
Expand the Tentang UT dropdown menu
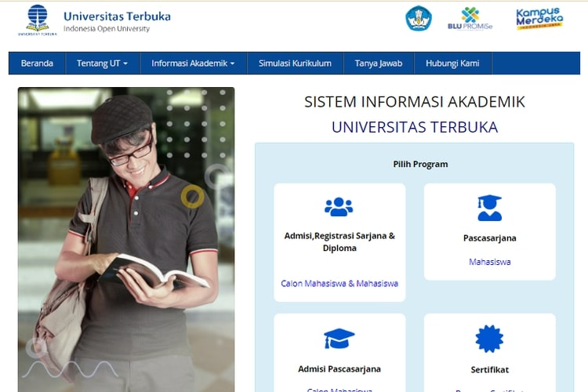102,64
